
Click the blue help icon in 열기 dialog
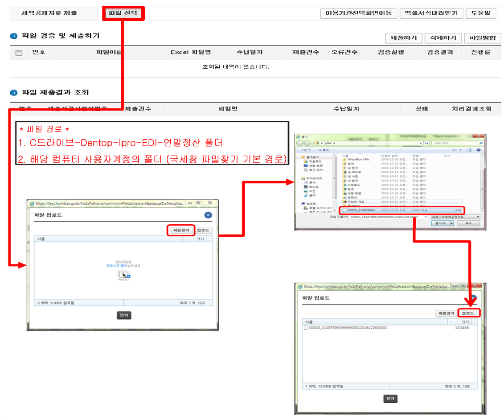pyautogui.click(x=479, y=150)
